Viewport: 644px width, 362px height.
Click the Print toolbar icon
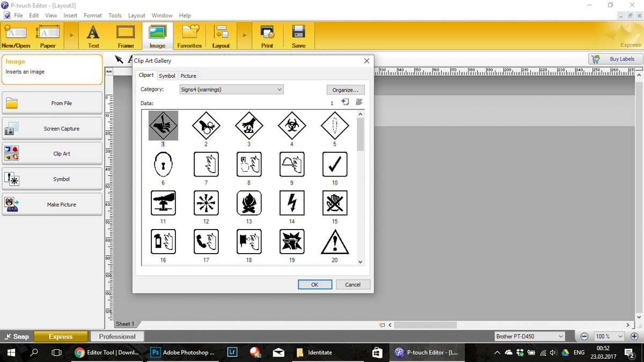267,36
